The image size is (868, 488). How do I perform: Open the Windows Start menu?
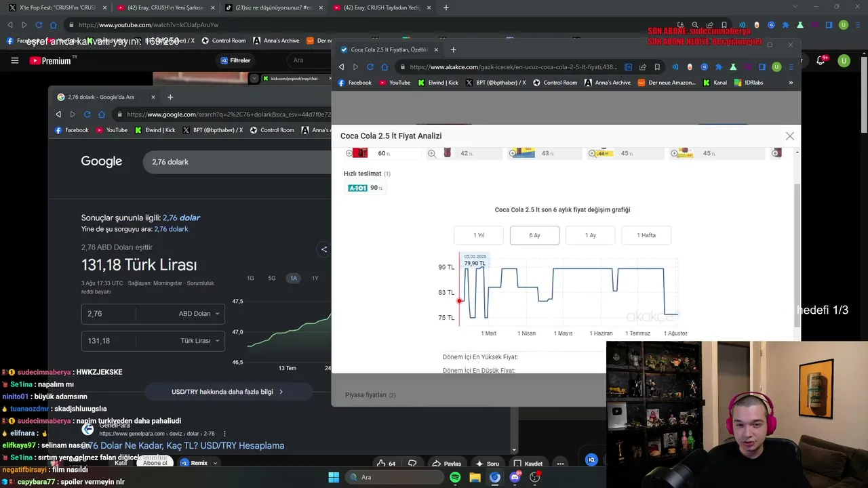click(334, 477)
